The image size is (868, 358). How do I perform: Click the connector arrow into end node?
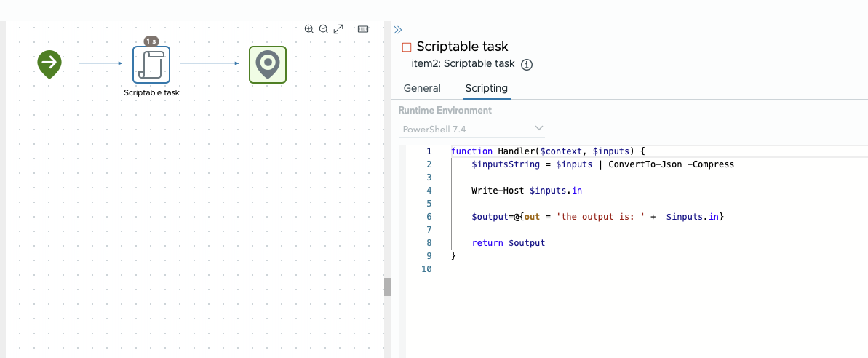(x=210, y=63)
